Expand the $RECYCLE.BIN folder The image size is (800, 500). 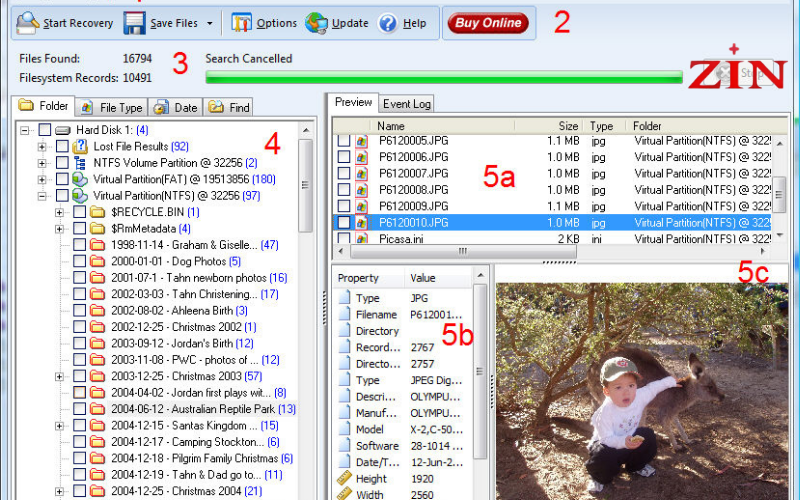[x=59, y=212]
